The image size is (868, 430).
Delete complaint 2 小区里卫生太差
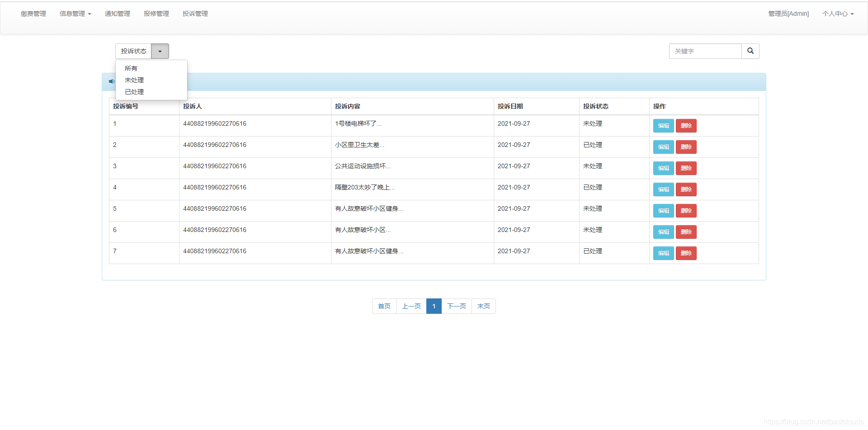click(686, 147)
